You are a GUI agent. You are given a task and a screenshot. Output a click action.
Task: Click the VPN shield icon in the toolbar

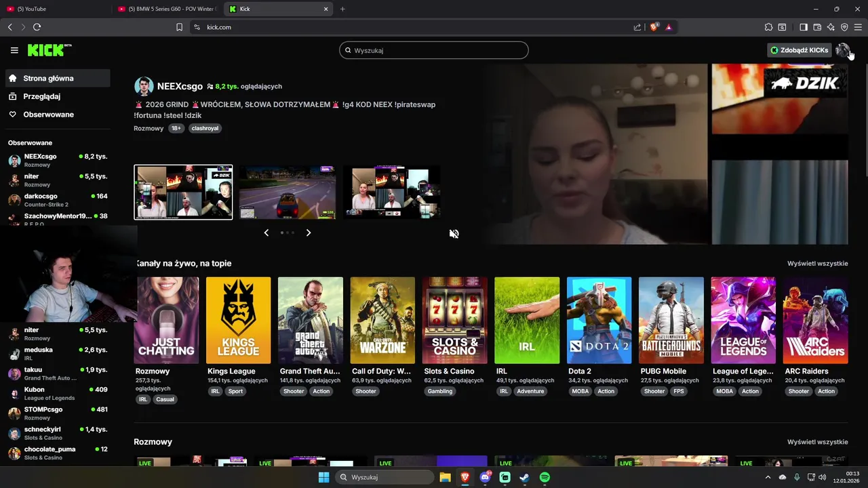coord(844,27)
